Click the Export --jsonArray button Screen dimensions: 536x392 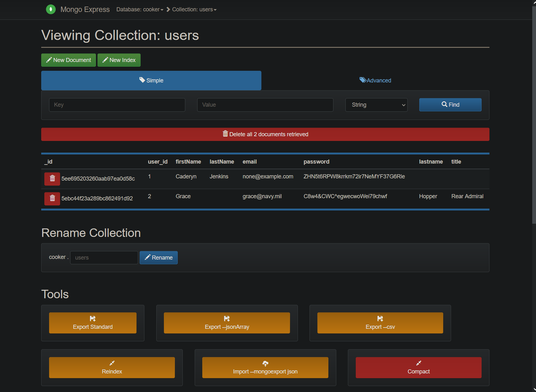[227, 323]
